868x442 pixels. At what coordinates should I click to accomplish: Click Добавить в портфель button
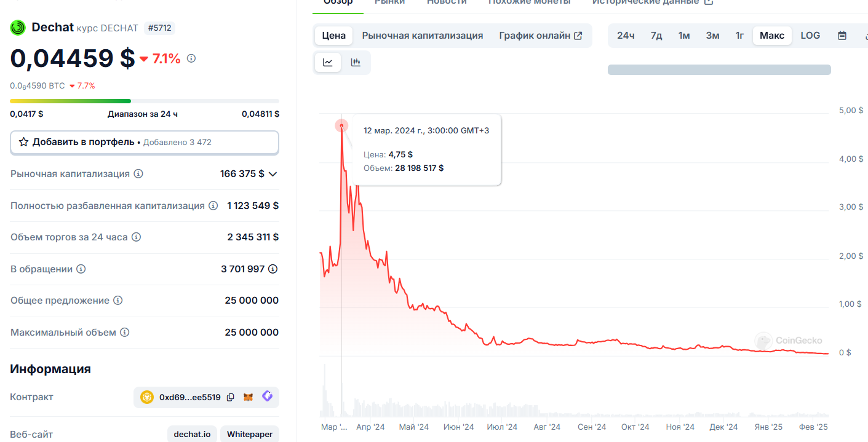coord(145,142)
